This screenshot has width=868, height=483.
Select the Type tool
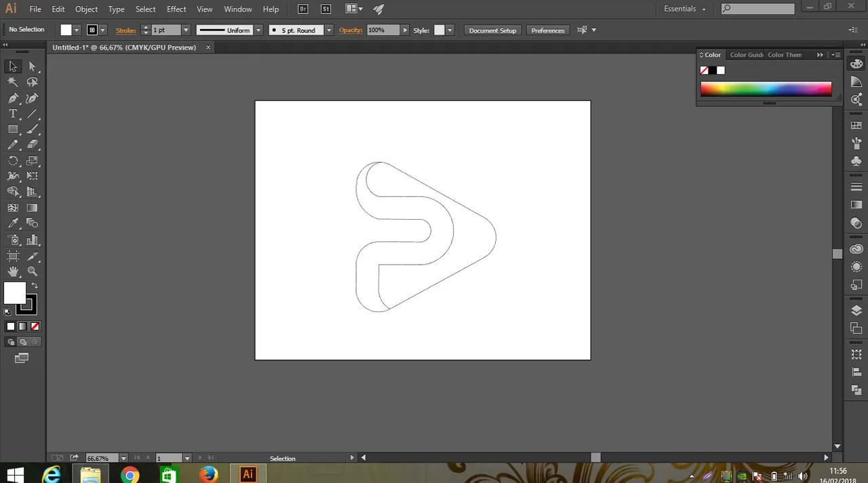click(x=13, y=114)
